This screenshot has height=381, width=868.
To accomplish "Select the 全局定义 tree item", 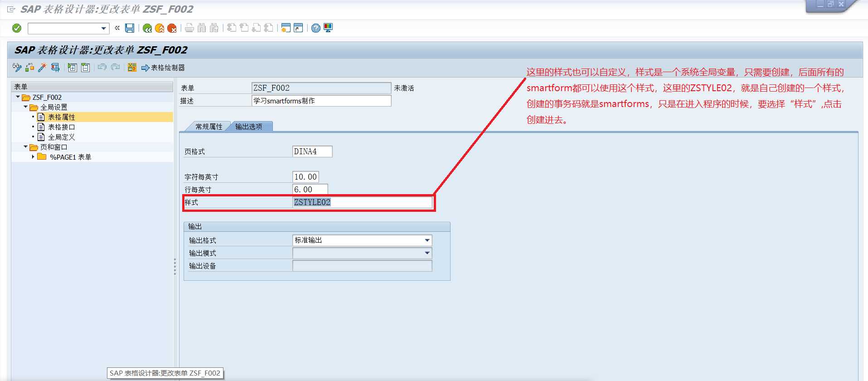I will click(x=62, y=137).
